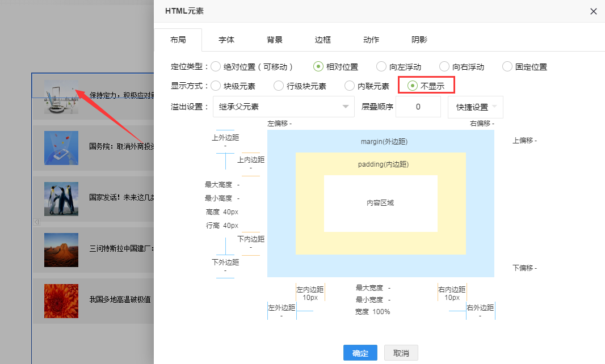Go to the 边框 tab

pyautogui.click(x=323, y=40)
